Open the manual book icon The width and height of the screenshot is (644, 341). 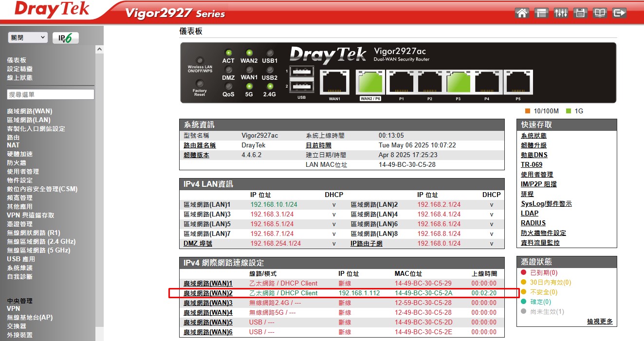point(600,13)
